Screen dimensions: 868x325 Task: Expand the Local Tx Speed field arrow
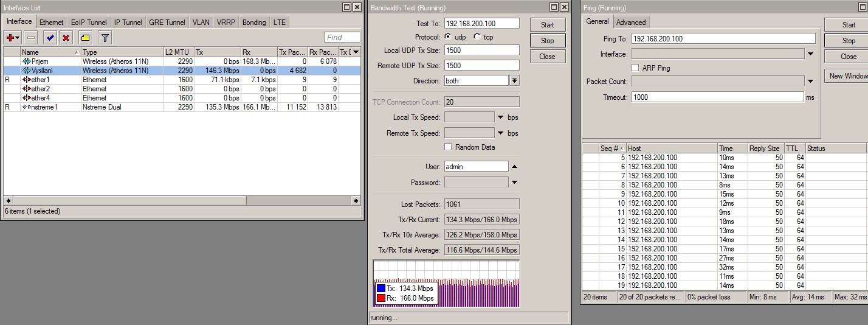click(501, 117)
